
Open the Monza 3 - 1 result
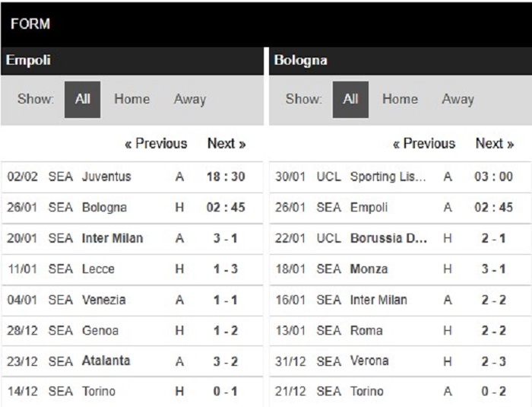pyautogui.click(x=401, y=269)
